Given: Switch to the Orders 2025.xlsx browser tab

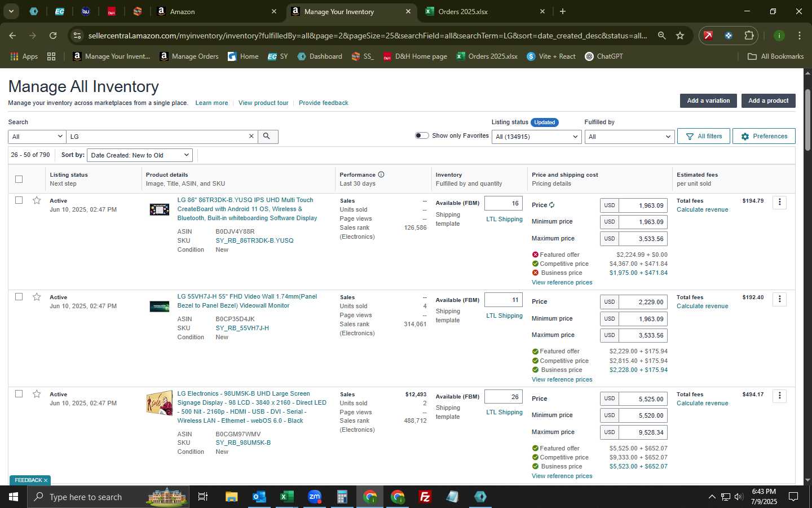Looking at the screenshot, I should [x=485, y=11].
